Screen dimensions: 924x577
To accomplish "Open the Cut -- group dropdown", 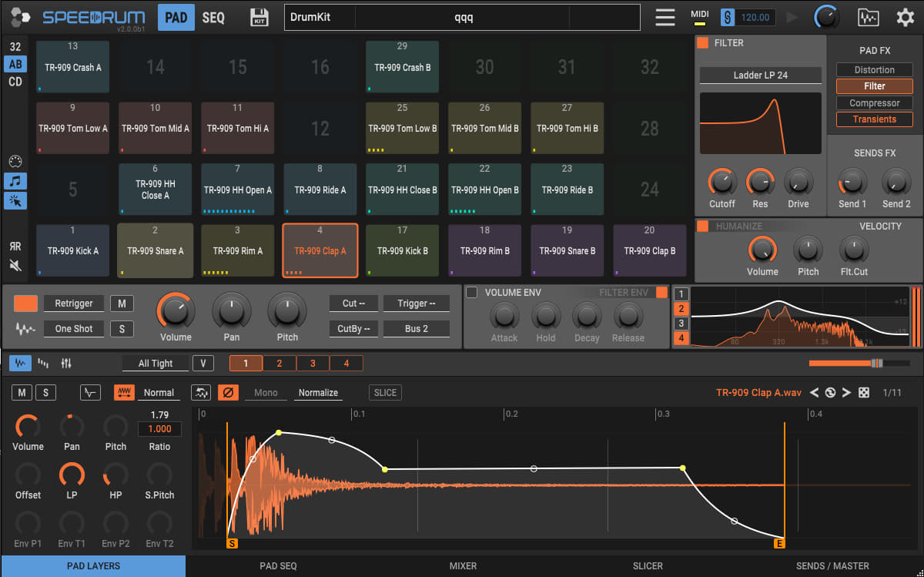I will coord(353,304).
